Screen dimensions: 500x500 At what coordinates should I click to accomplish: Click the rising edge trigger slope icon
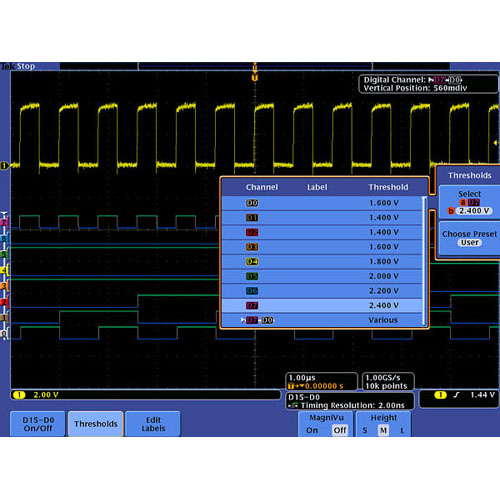(x=456, y=395)
